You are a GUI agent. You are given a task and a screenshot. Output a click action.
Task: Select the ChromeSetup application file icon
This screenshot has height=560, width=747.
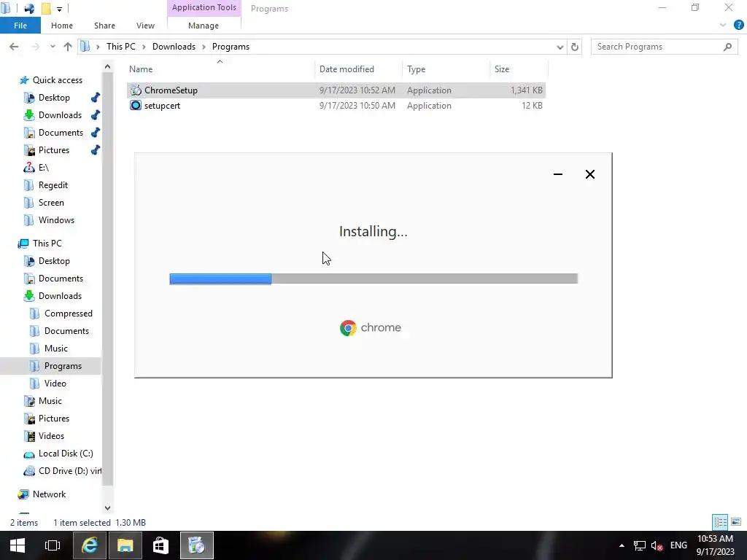(x=136, y=90)
